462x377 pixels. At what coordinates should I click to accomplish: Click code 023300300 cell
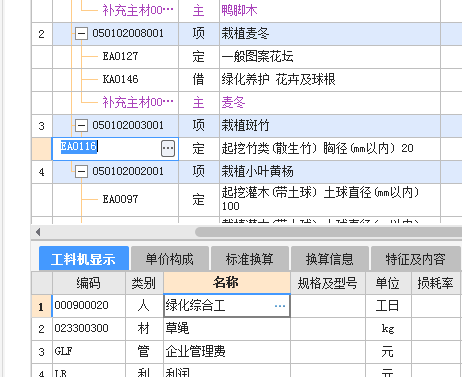pos(89,329)
